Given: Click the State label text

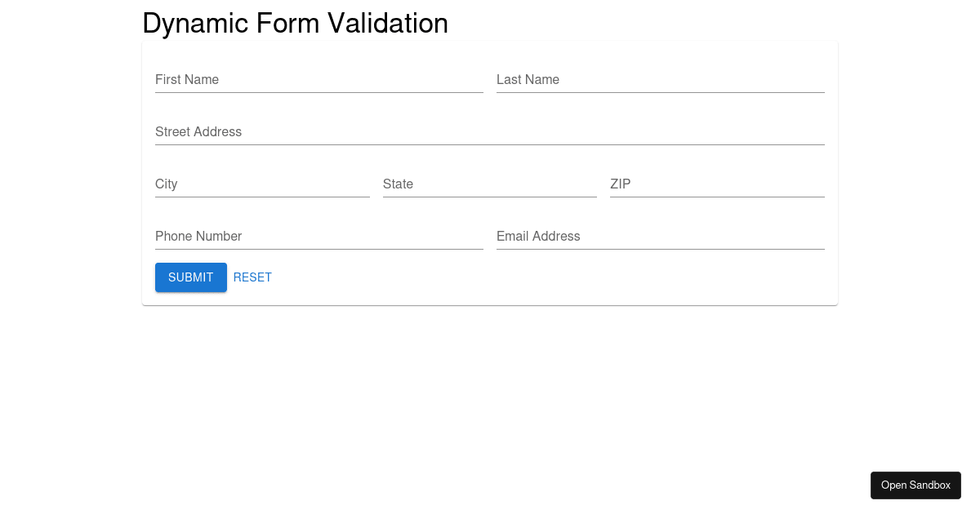Looking at the screenshot, I should coord(398,184).
